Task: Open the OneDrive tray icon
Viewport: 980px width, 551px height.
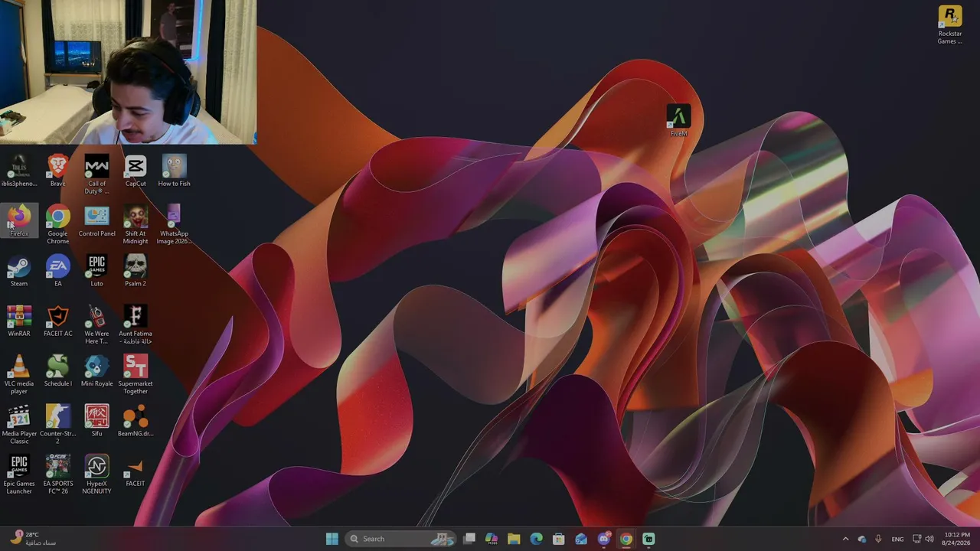Action: [x=862, y=539]
